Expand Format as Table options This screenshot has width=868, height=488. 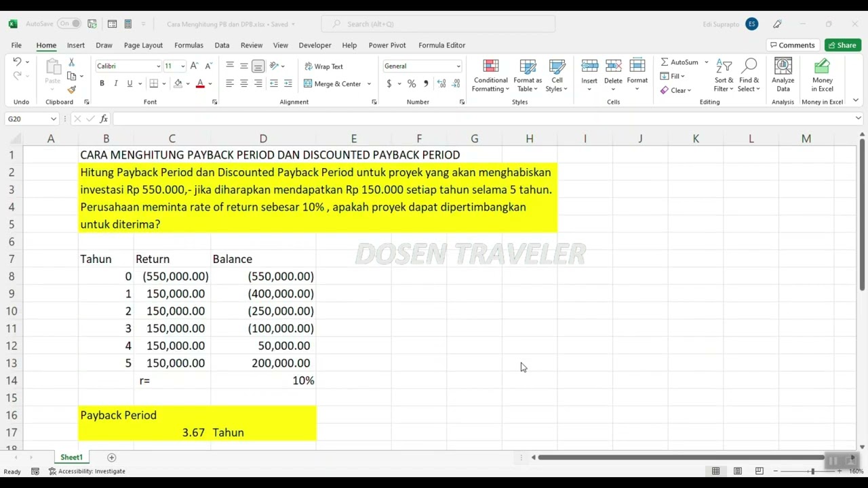click(528, 75)
